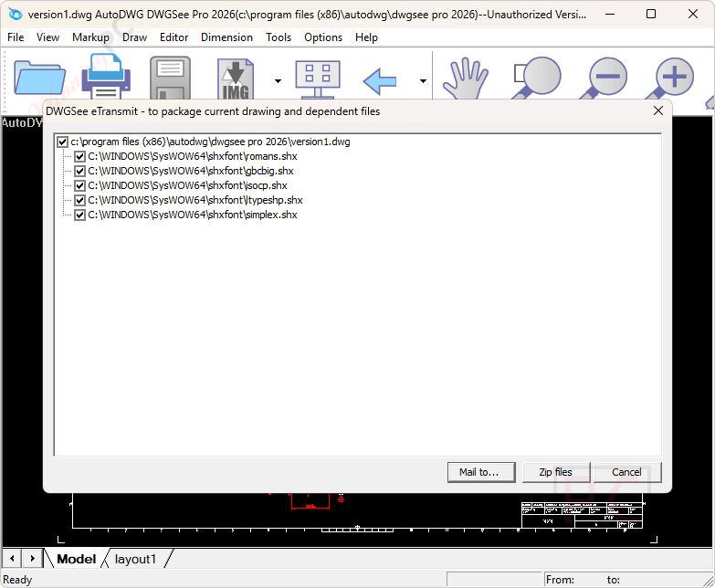This screenshot has height=588, width=715.
Task: Maximize the DWGSee main window
Action: pos(651,14)
